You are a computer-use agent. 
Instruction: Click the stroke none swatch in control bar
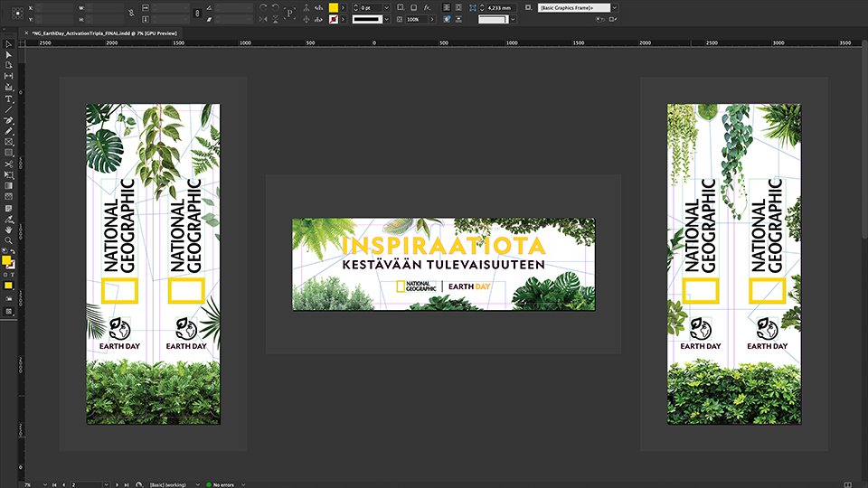coord(334,19)
